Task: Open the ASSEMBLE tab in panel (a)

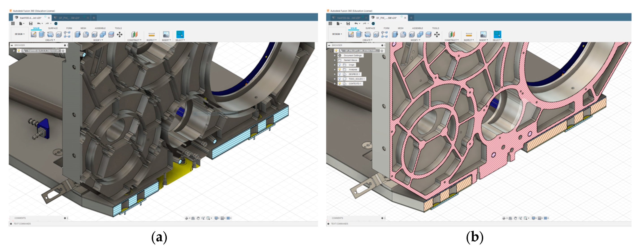Action: tap(100, 28)
